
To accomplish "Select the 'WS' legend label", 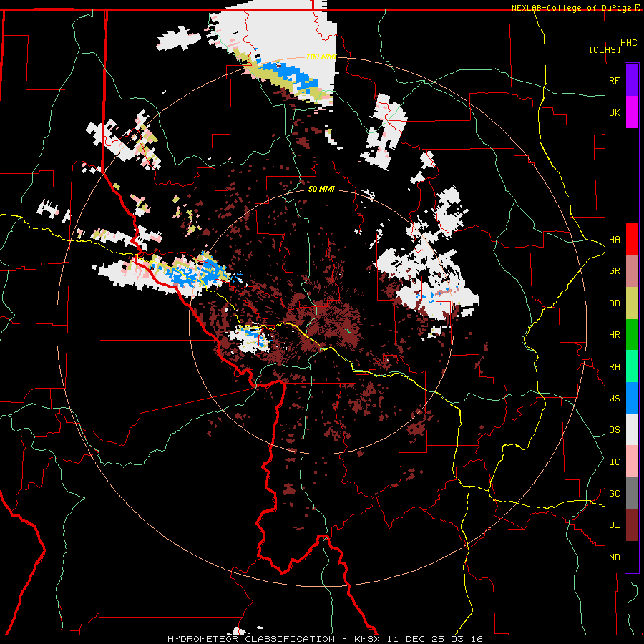I will [x=614, y=399].
